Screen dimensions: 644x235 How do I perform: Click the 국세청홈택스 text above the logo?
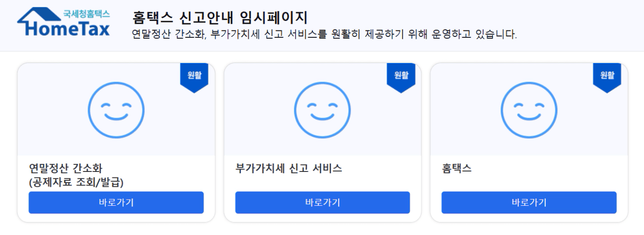click(87, 14)
